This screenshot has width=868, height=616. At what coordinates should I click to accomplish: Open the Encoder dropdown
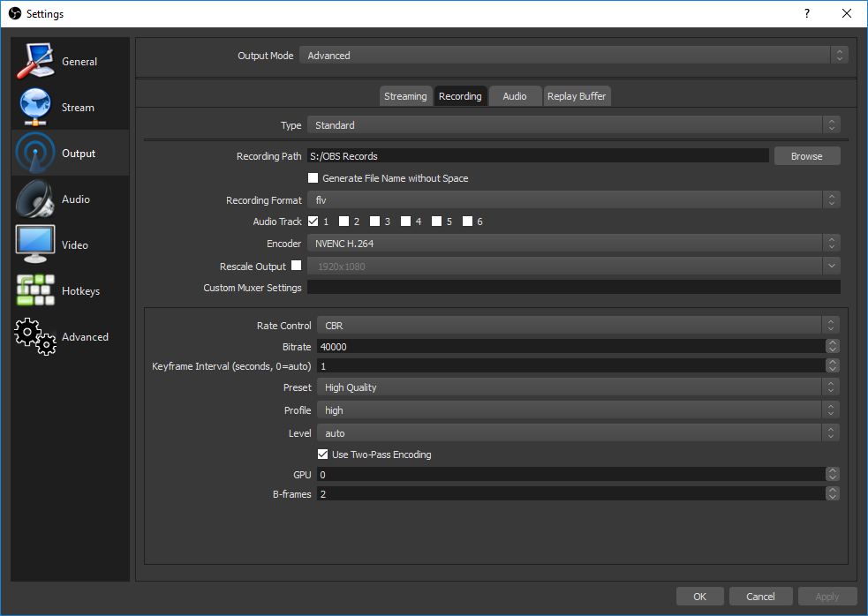coord(573,243)
